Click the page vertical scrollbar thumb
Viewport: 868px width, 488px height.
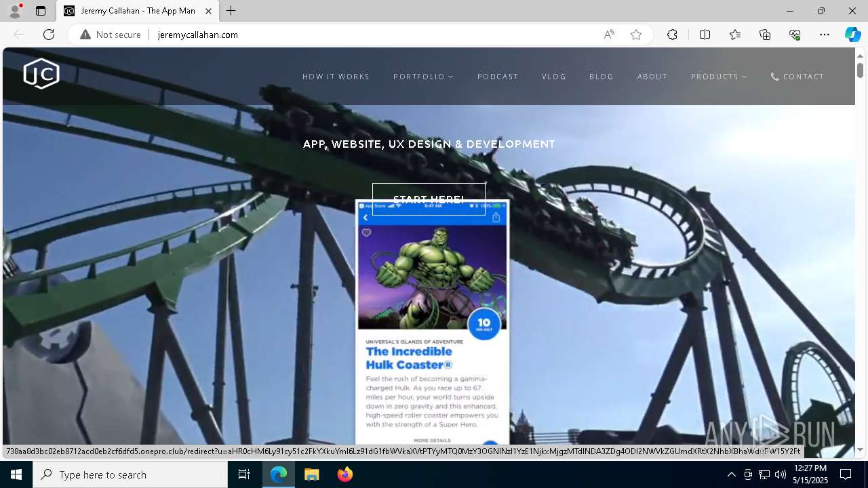(x=860, y=70)
